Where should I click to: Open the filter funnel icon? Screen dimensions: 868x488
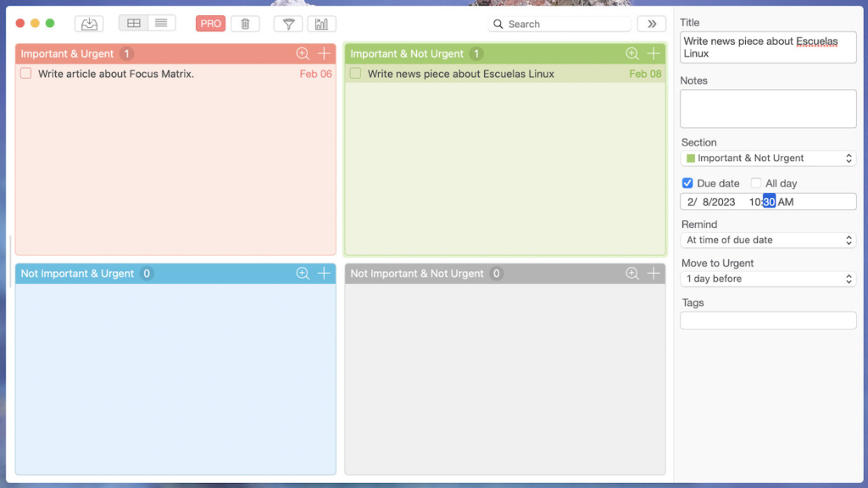(287, 24)
